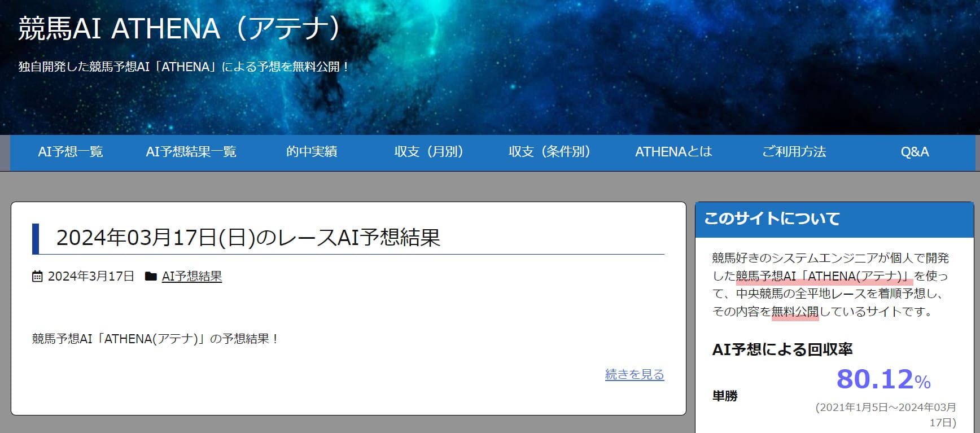
Task: Open 収支（条件別） in the navigation bar
Action: [549, 152]
